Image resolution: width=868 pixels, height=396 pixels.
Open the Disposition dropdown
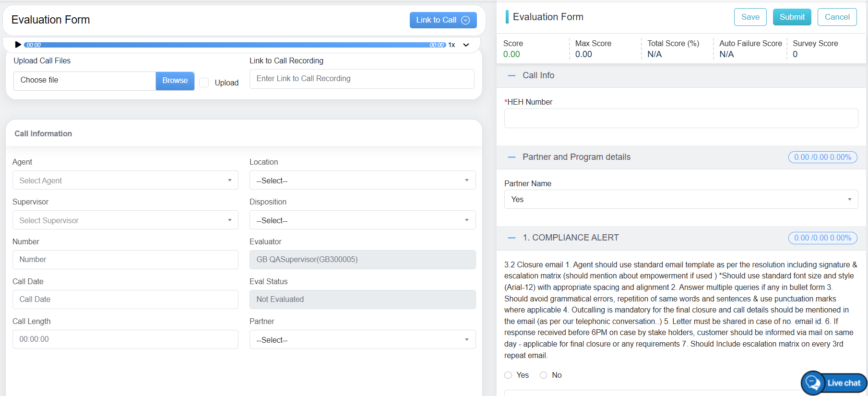pyautogui.click(x=362, y=220)
